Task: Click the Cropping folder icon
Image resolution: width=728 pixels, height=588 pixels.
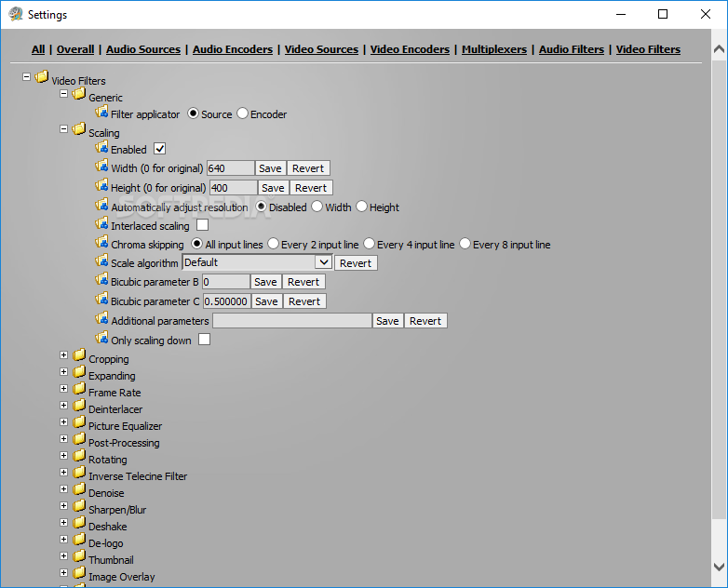Action: [x=79, y=355]
